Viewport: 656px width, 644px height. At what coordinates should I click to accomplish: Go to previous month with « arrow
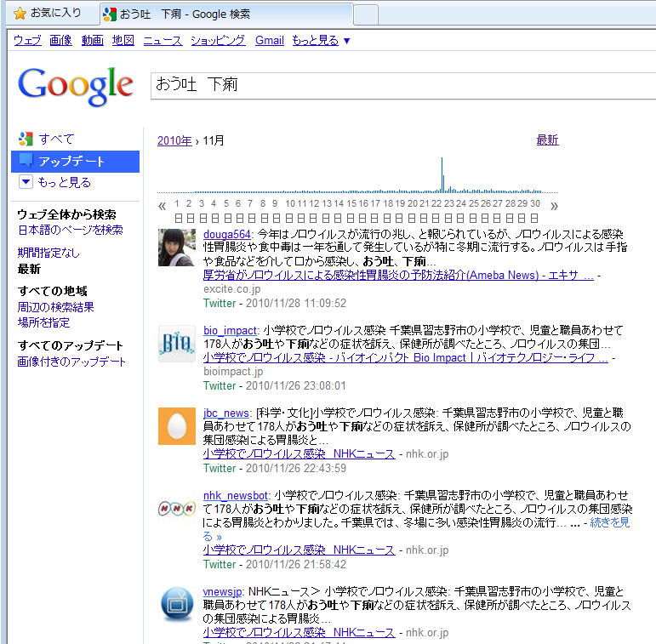coord(162,206)
